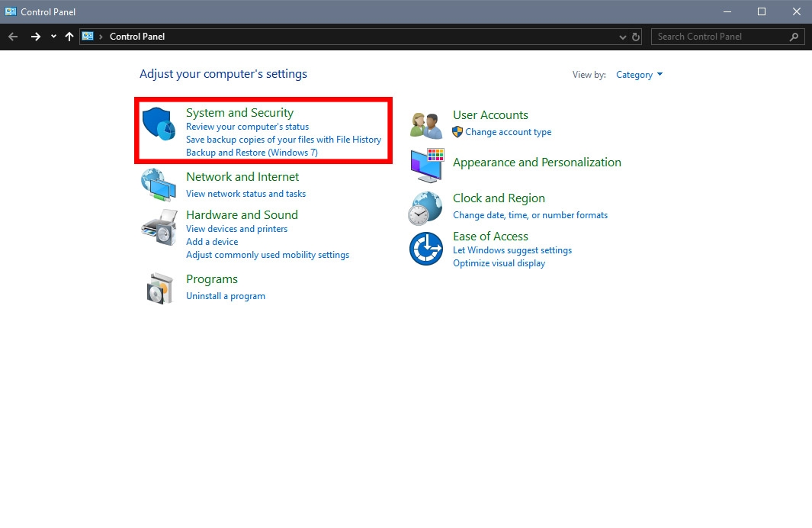Viewport: 812px width, 528px height.
Task: Click the Programs disc box icon
Action: (x=160, y=288)
